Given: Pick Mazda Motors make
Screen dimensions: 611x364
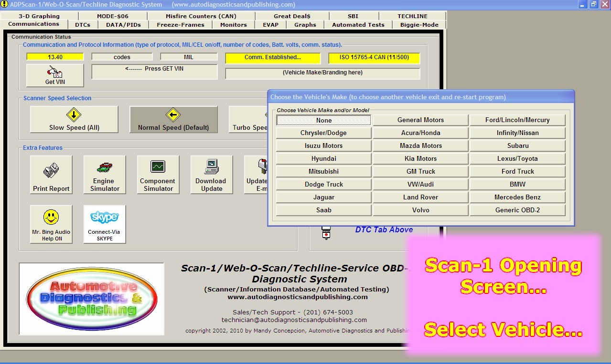Looking at the screenshot, I should point(421,146).
